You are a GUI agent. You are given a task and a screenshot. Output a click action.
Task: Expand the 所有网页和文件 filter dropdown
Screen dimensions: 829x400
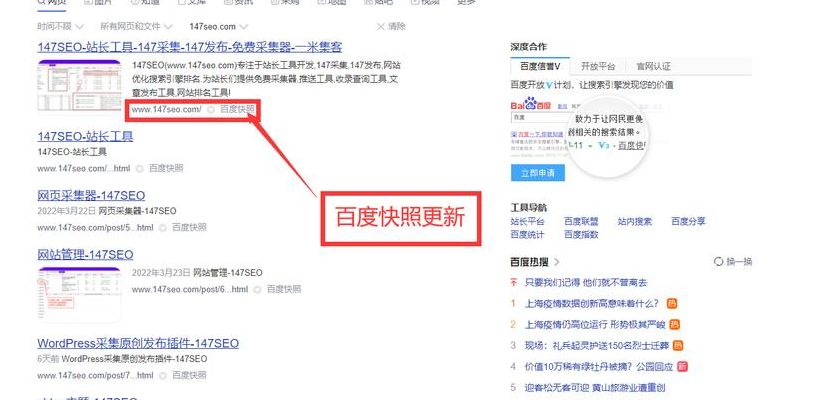pos(136,26)
